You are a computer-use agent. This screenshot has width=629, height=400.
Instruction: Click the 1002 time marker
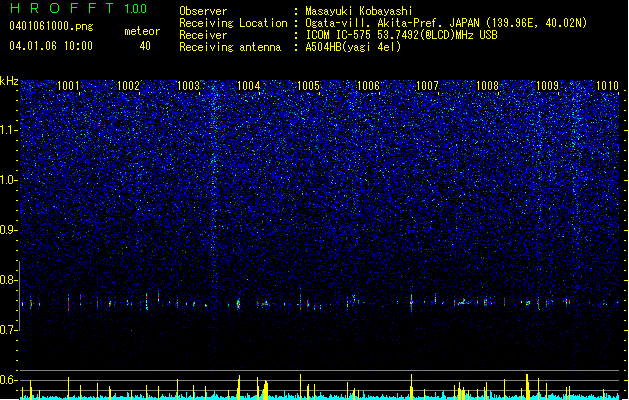tap(128, 85)
